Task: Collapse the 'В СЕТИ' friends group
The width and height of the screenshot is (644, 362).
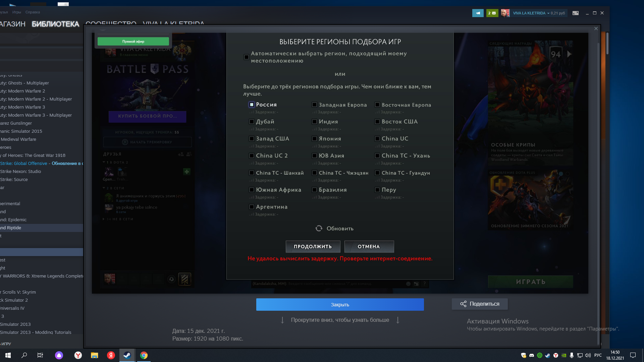Action: (104, 188)
